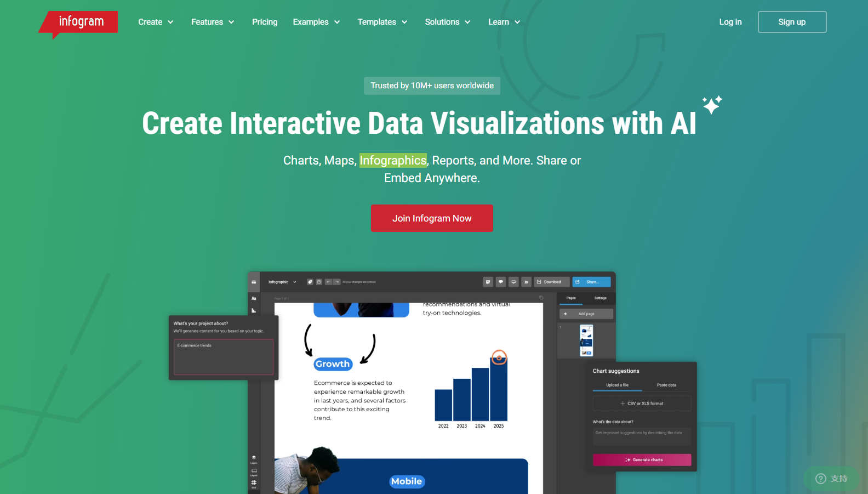Viewport: 868px width, 494px height.
Task: Click the sparkle AI icon beside headline
Action: 712,104
